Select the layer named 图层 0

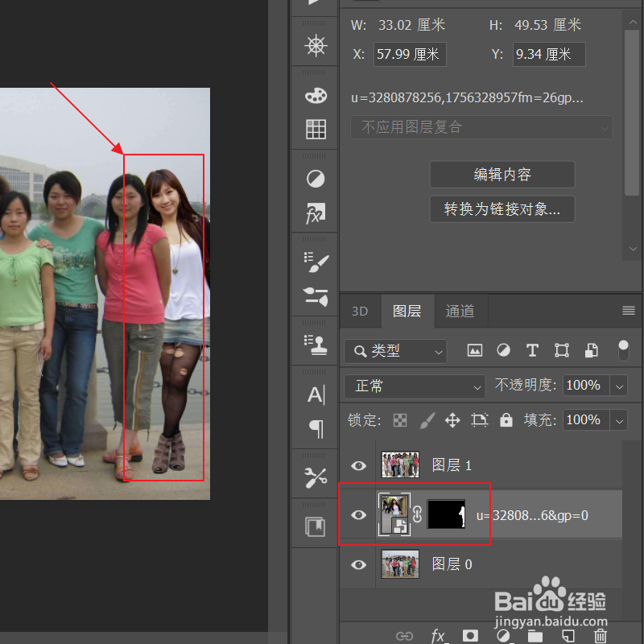pyautogui.click(x=452, y=564)
